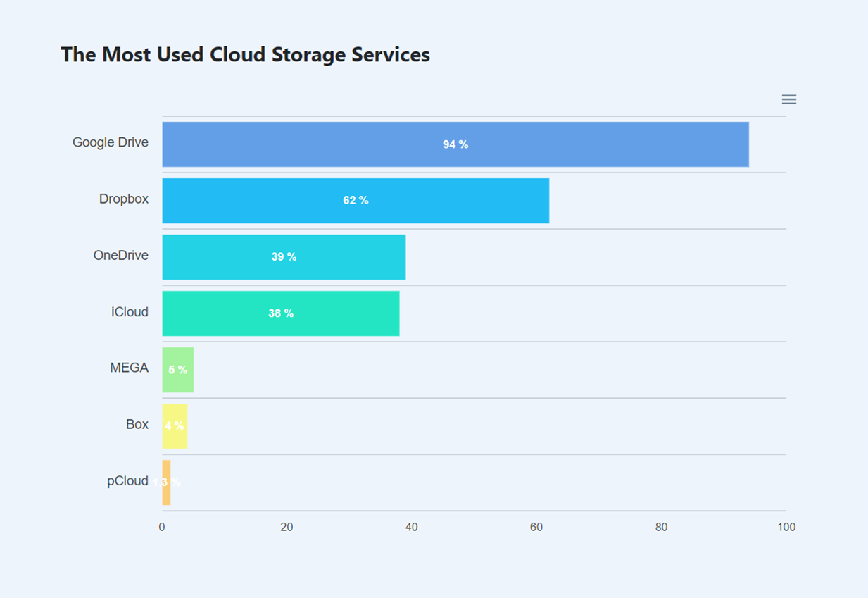Click the small orange pCloud bar

tap(166, 482)
